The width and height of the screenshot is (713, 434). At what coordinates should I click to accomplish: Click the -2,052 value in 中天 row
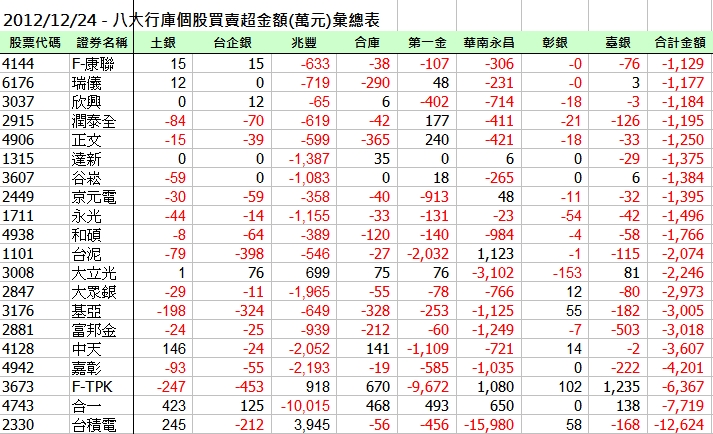click(309, 349)
